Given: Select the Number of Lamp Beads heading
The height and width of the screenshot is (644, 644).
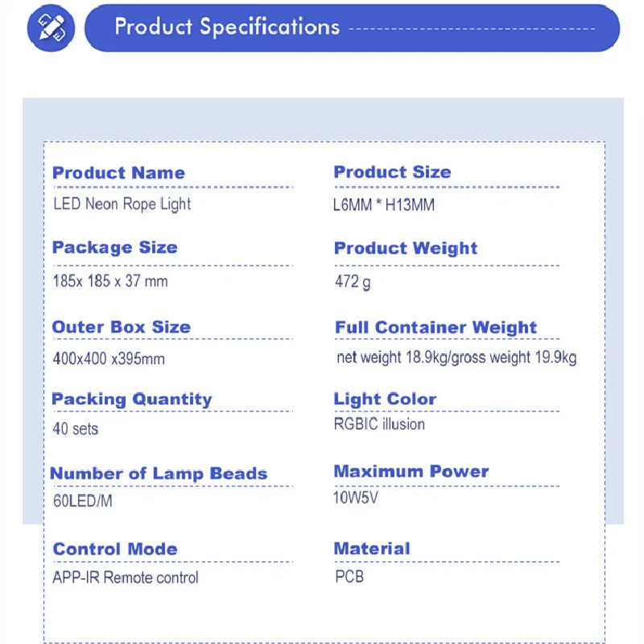Looking at the screenshot, I should pos(159,473).
